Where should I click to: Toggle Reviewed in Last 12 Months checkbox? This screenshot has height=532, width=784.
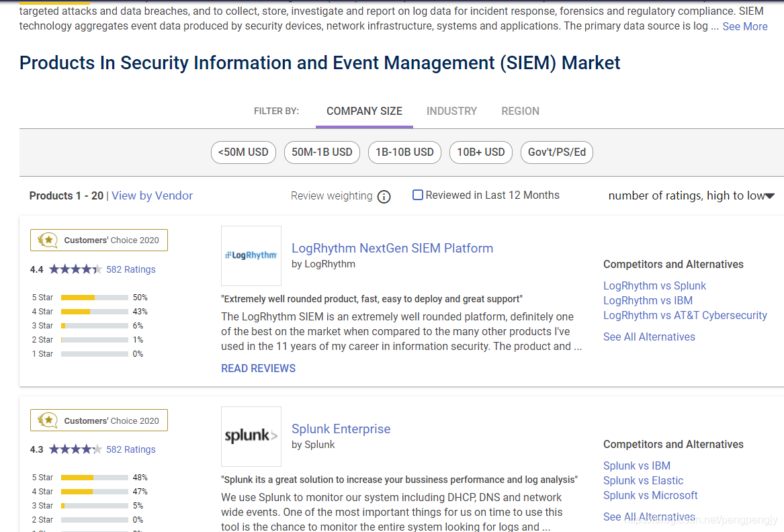tap(417, 195)
